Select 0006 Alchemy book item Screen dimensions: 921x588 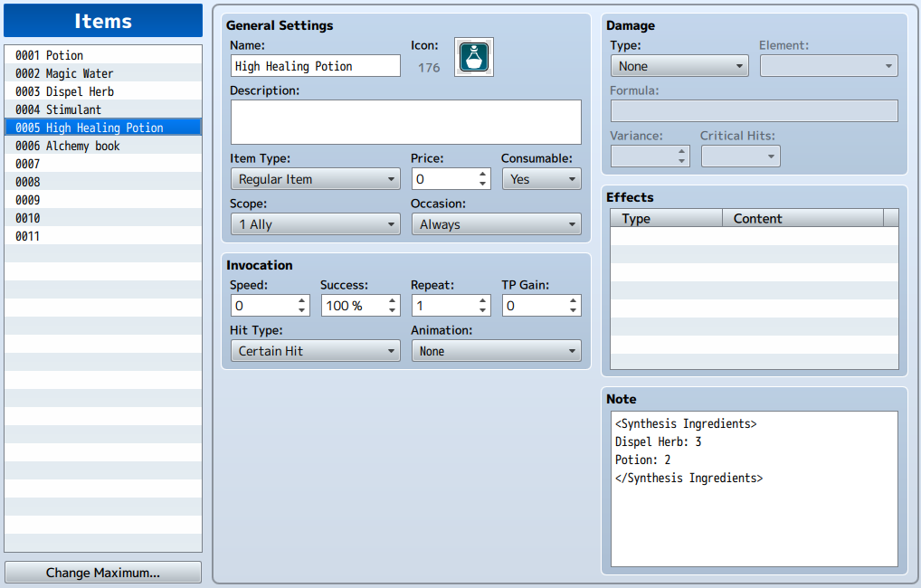click(103, 146)
